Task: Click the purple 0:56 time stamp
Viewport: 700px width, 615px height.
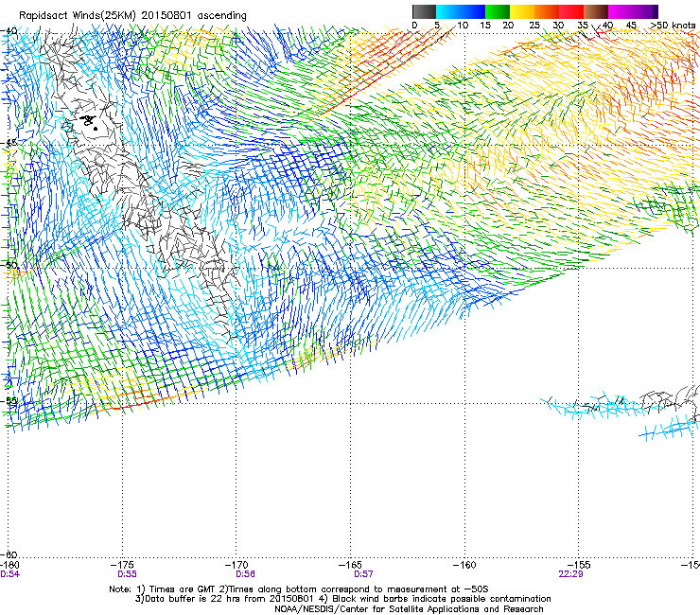Action: point(246,574)
